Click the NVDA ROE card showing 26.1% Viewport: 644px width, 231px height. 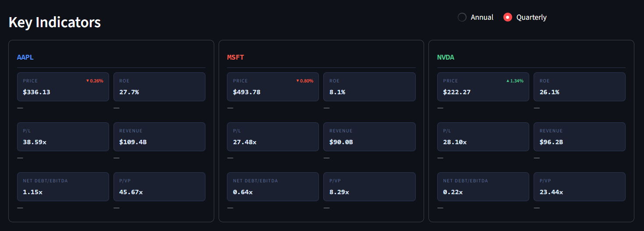pyautogui.click(x=580, y=87)
